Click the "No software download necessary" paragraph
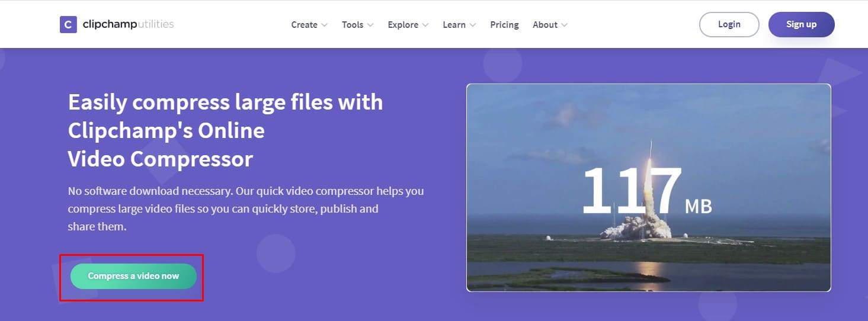868x321 pixels. coord(245,208)
